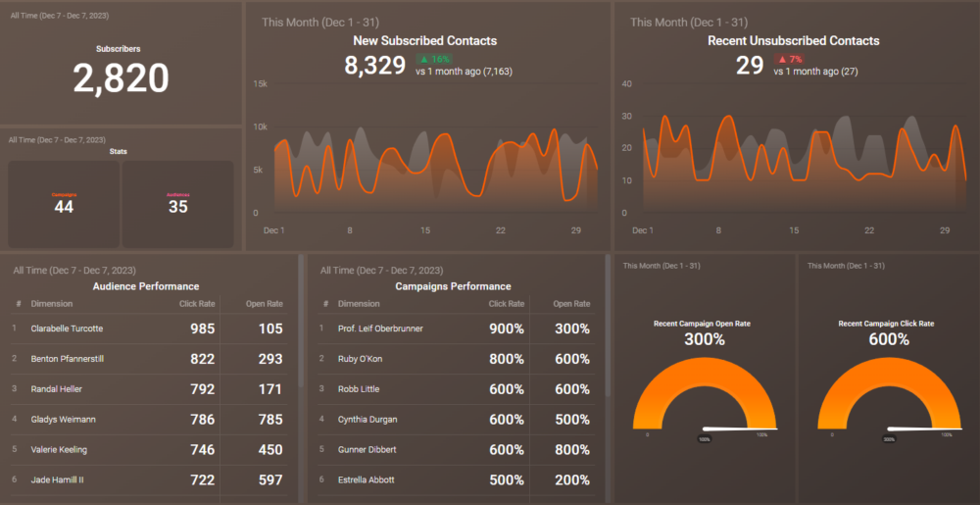Image resolution: width=980 pixels, height=505 pixels.
Task: Select the Clarabelle Turcotte row
Action: pyautogui.click(x=149, y=328)
